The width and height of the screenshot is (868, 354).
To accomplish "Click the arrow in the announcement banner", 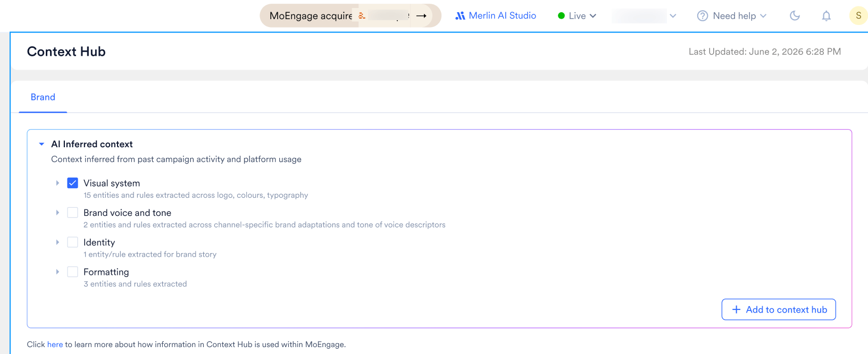I will click(421, 16).
